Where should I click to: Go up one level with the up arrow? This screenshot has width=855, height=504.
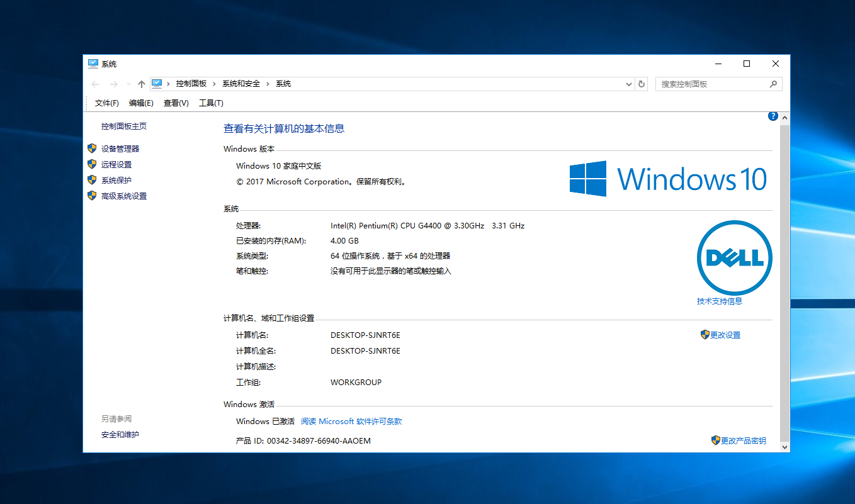point(142,84)
